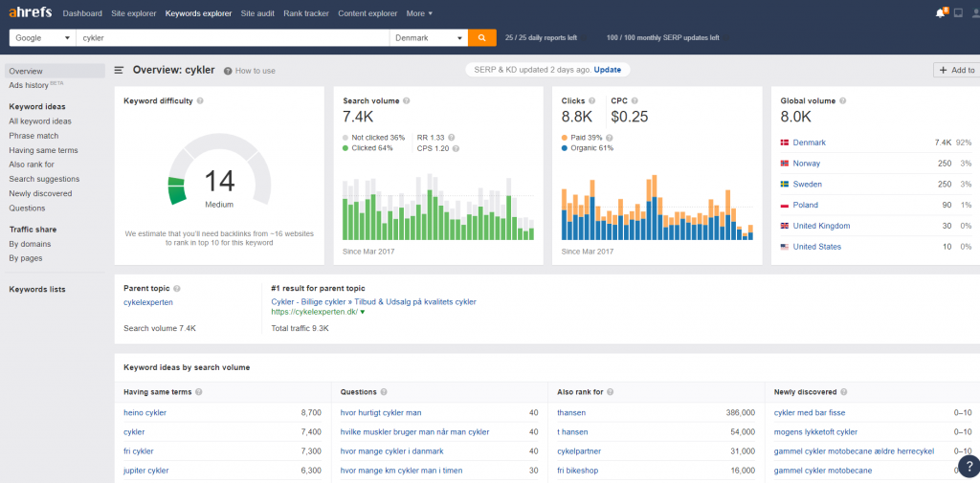Image resolution: width=980 pixels, height=483 pixels.
Task: Click info icon next to Search volume
Action: (x=406, y=100)
